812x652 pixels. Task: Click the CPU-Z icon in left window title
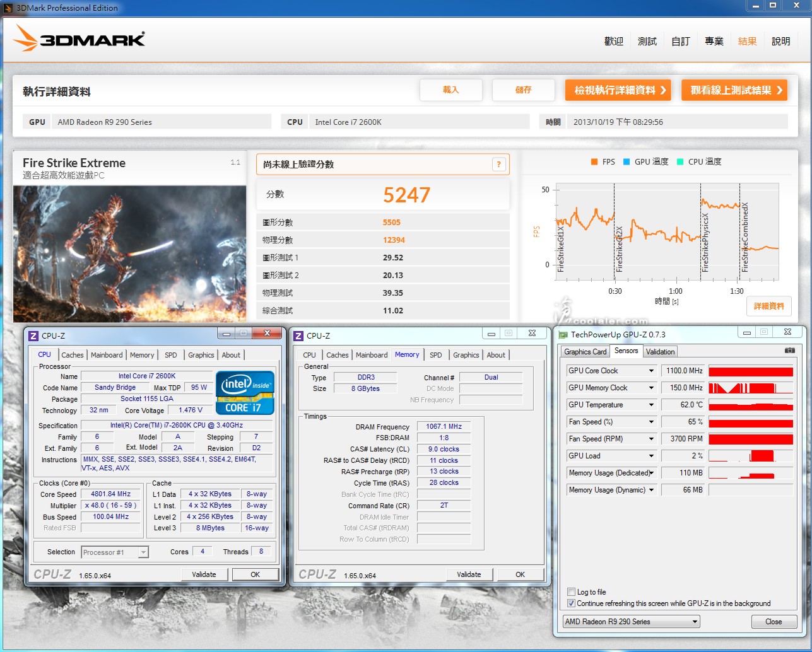(33, 335)
